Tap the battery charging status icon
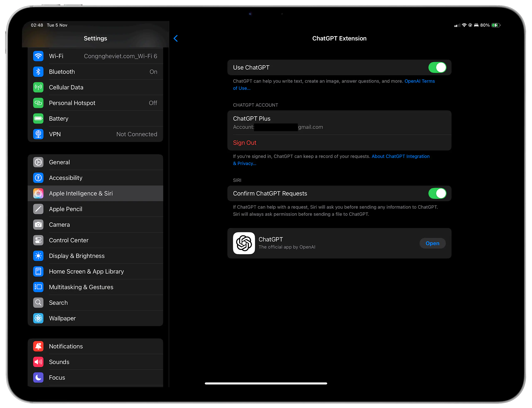532x408 pixels. 496,25
